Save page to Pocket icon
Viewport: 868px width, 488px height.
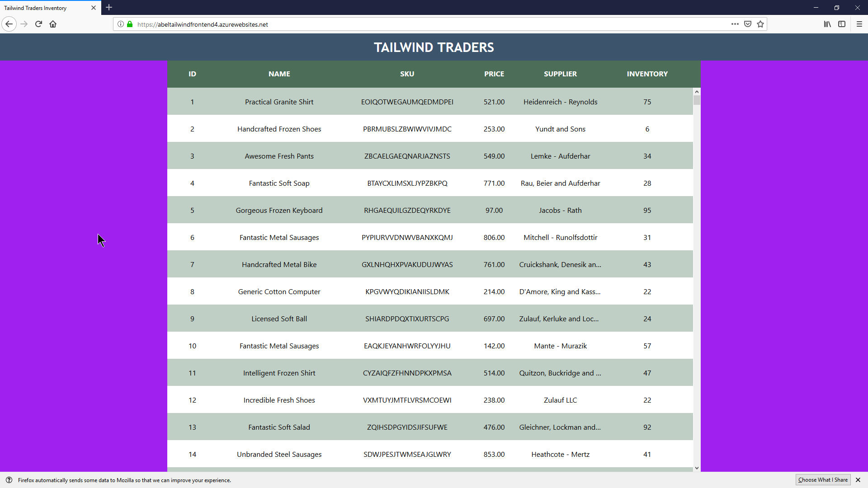point(748,24)
